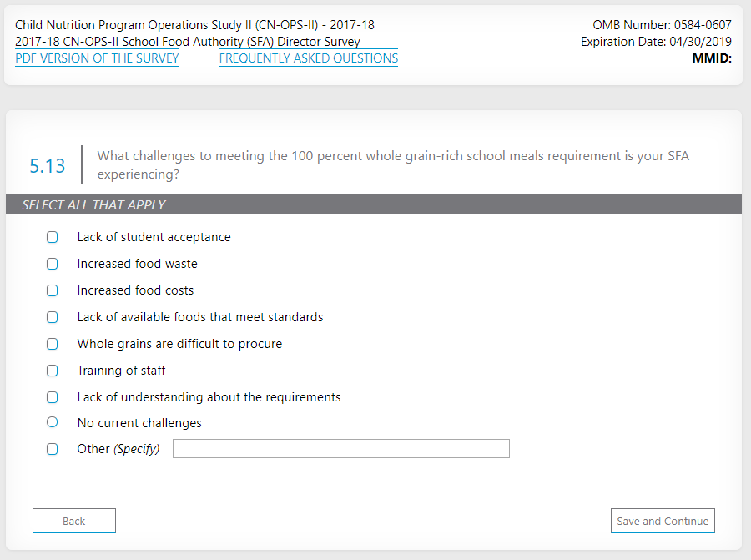Select the 'No current challenges' radio button
The width and height of the screenshot is (751, 560).
[53, 422]
